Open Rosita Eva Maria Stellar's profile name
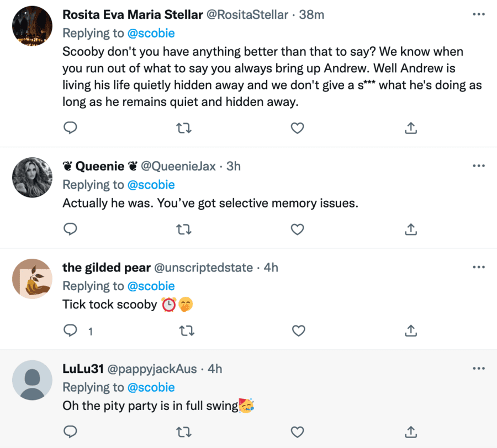Screen dimensions: 497x448 (x=133, y=14)
